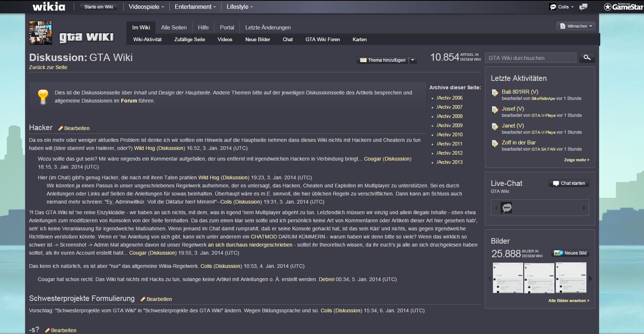
Task: Open the Entertainment dropdown
Action: coord(195,7)
